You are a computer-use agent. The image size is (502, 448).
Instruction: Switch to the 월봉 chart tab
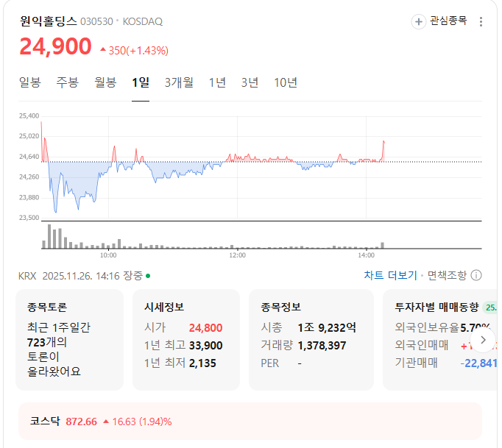click(105, 82)
